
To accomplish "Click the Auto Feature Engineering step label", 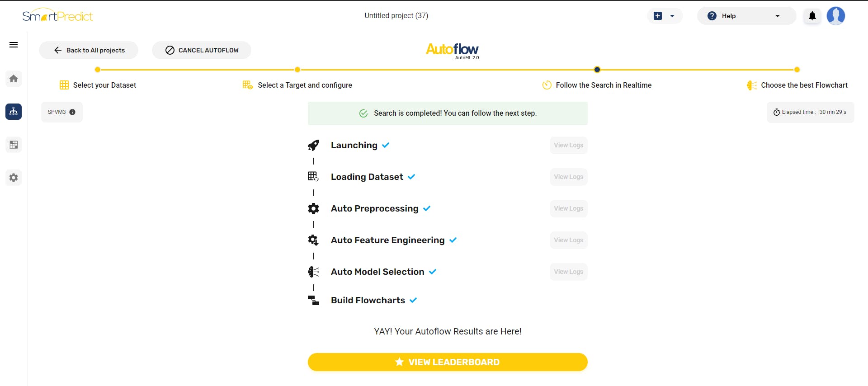I will click(388, 240).
